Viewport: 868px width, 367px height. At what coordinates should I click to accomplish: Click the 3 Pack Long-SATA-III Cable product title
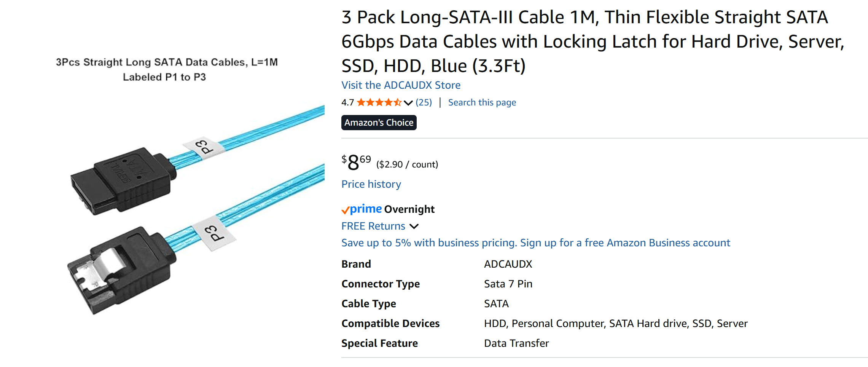click(x=592, y=41)
